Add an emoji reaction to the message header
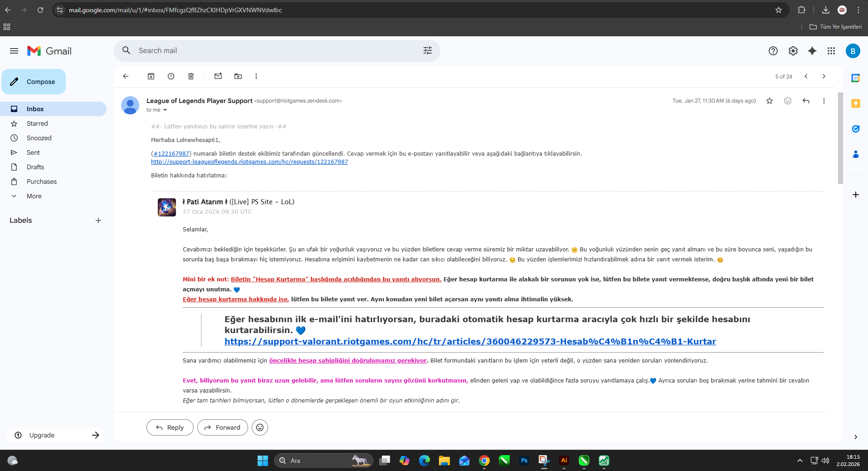This screenshot has height=471, width=868. (788, 101)
